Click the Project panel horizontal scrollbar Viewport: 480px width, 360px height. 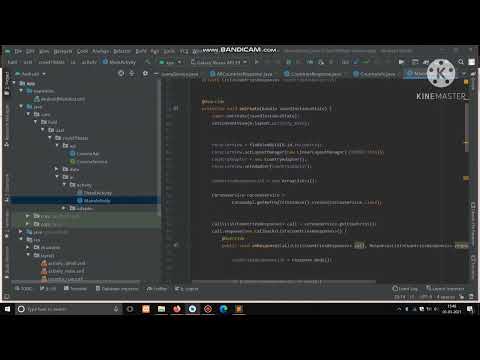(x=76, y=282)
